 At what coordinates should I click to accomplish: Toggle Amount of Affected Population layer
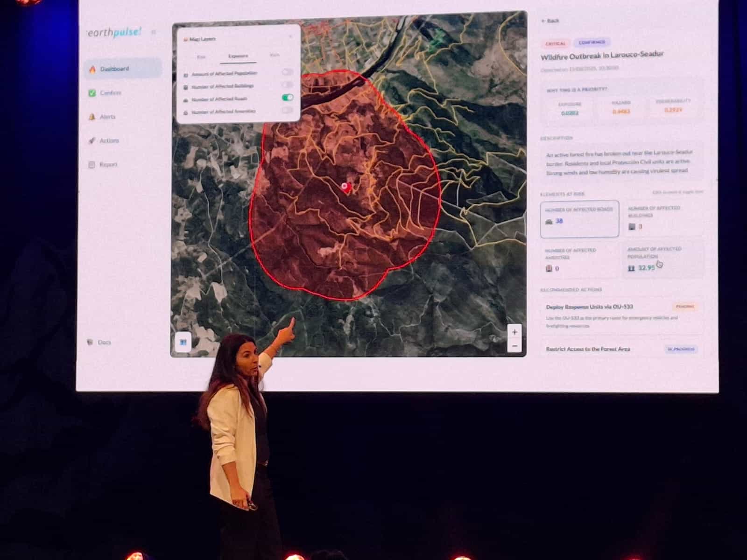287,72
